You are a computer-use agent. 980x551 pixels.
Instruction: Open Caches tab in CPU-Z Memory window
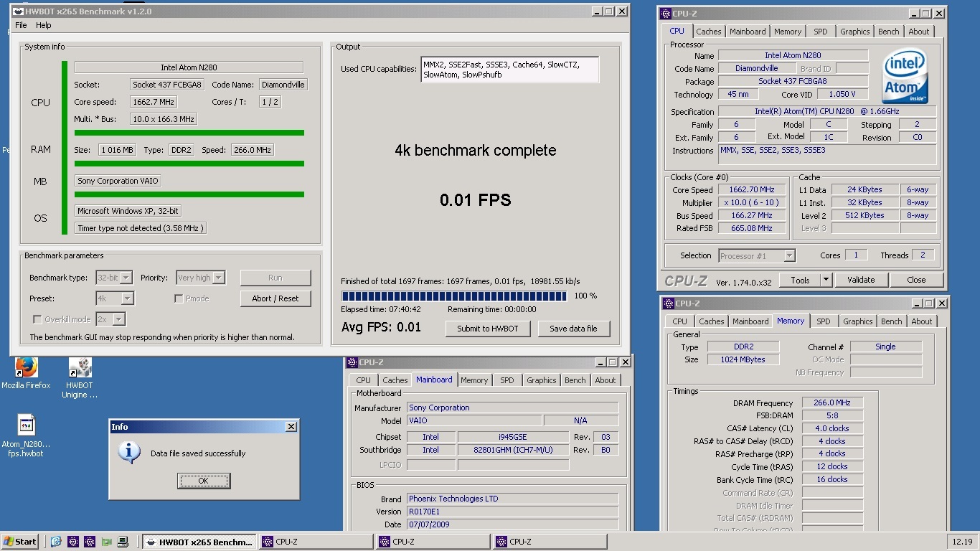pyautogui.click(x=712, y=321)
